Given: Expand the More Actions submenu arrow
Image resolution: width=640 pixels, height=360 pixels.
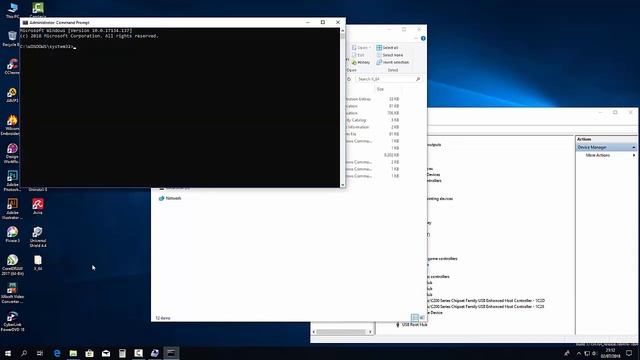Looking at the screenshot, I should coord(634,156).
